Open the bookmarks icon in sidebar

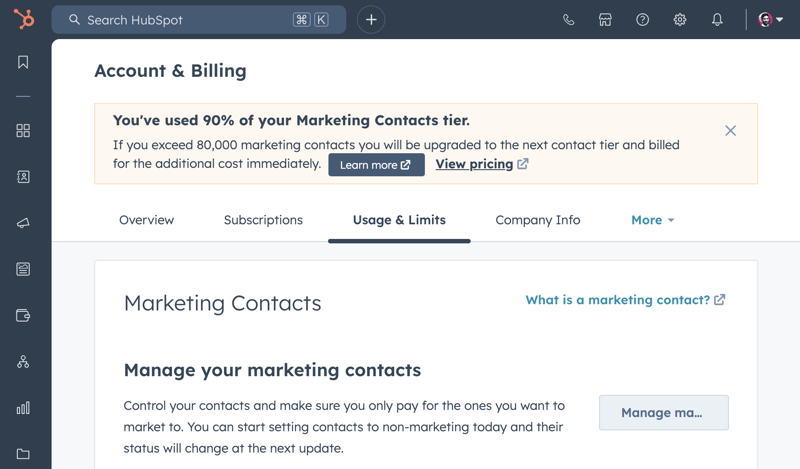[23, 62]
